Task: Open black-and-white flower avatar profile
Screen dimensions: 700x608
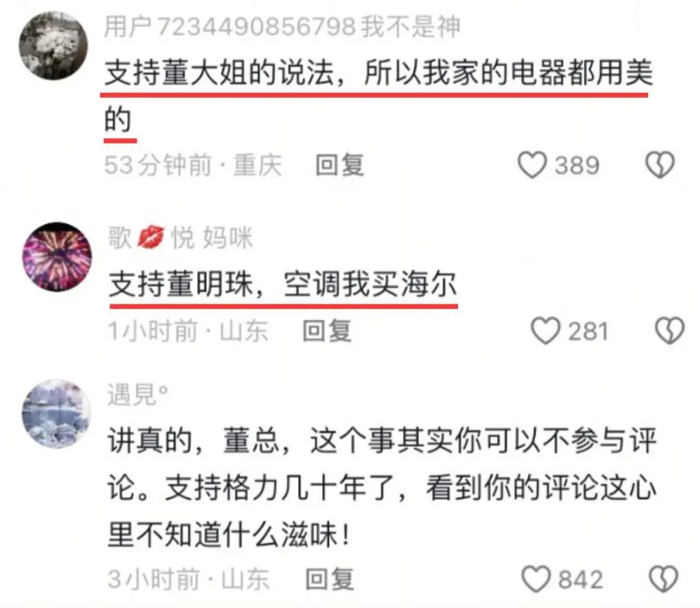Action: click(x=53, y=46)
